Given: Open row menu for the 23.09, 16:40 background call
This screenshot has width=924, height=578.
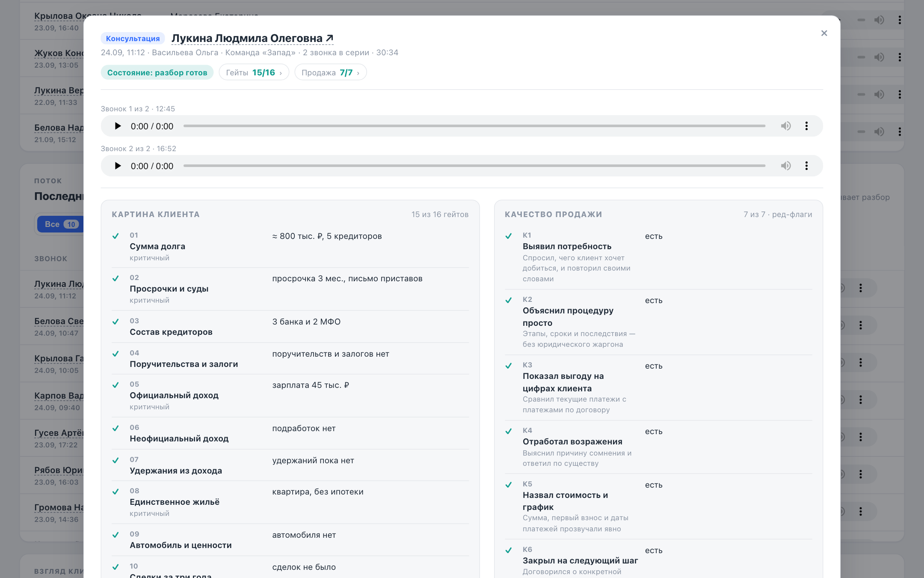Looking at the screenshot, I should 900,20.
